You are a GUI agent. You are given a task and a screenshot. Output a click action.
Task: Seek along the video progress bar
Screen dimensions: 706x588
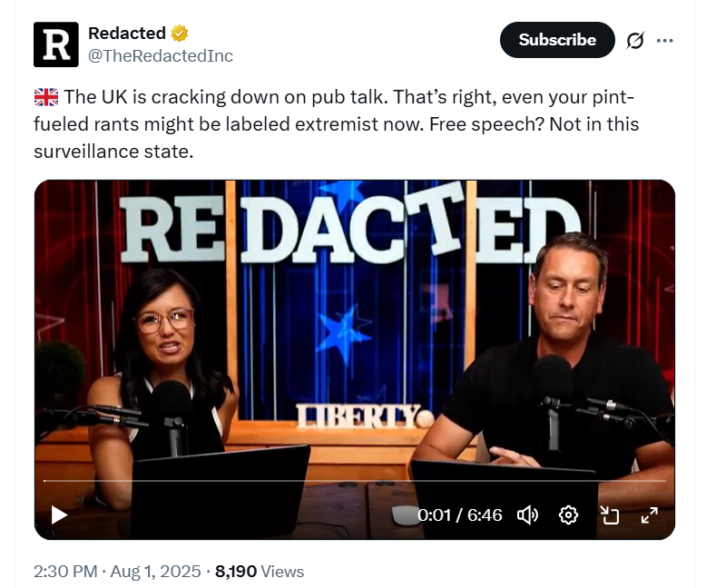click(354, 481)
